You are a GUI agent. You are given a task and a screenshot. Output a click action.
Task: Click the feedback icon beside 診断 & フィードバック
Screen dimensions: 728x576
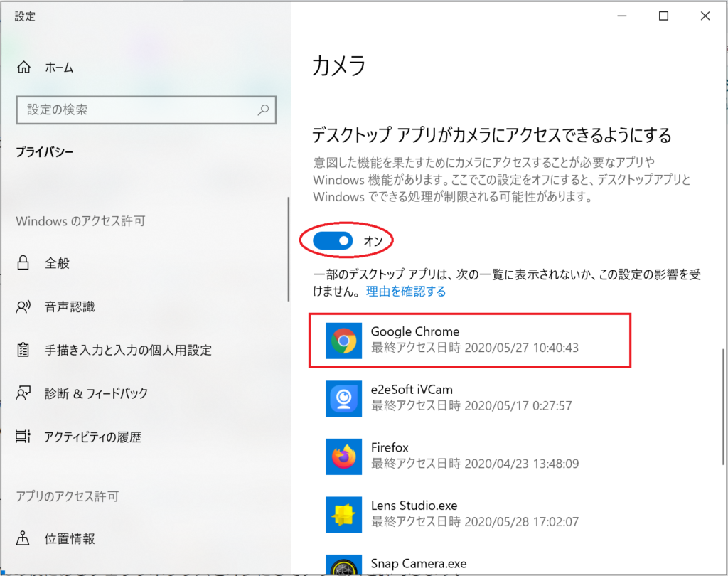pyautogui.click(x=23, y=393)
